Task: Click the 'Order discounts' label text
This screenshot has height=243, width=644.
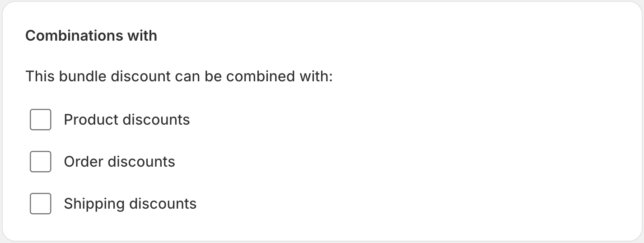Action: 119,162
